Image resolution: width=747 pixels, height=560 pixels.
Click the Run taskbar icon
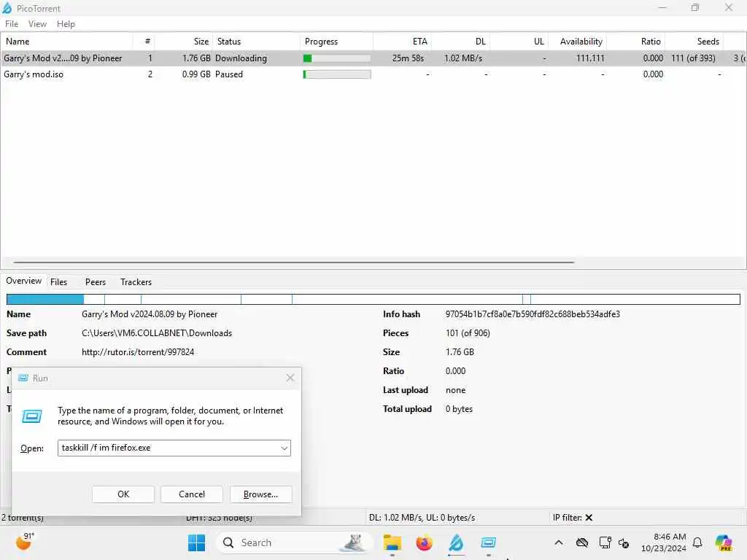[488, 542]
